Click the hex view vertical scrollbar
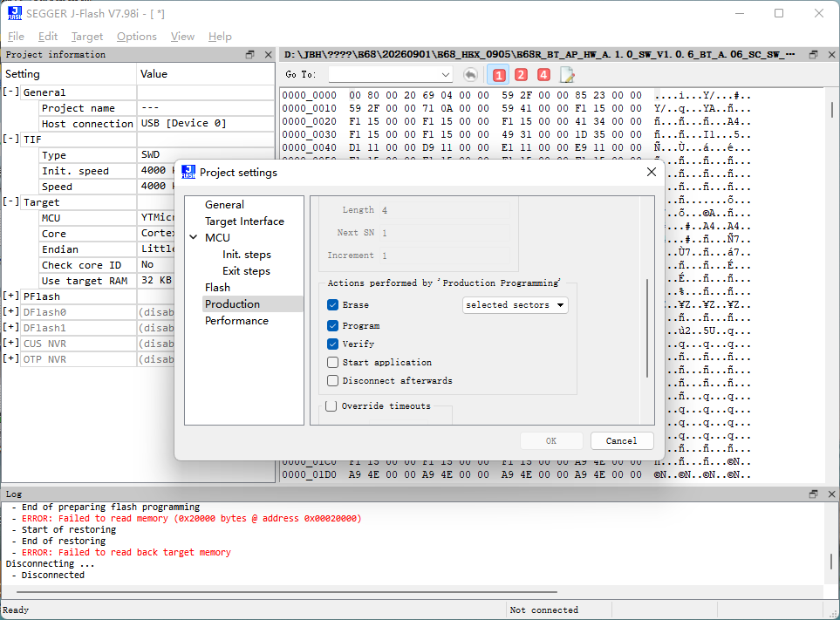The height and width of the screenshot is (620, 840). pyautogui.click(x=831, y=110)
